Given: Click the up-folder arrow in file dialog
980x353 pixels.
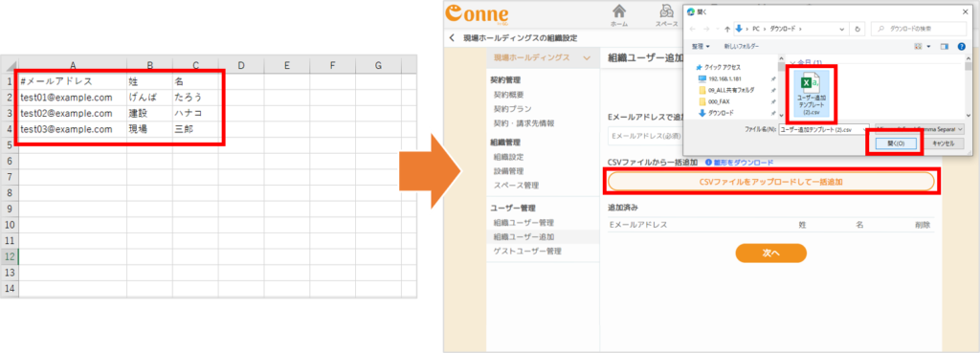Looking at the screenshot, I should 727,29.
